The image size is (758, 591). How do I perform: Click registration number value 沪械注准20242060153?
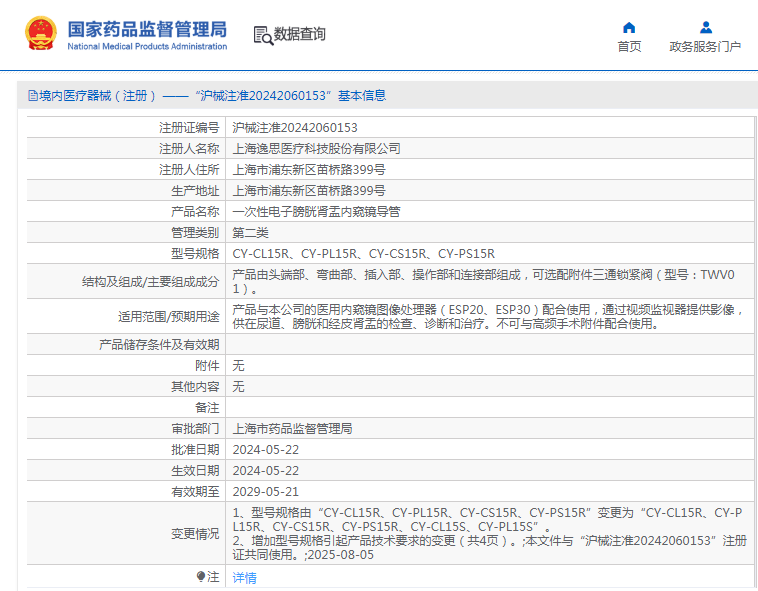295,128
